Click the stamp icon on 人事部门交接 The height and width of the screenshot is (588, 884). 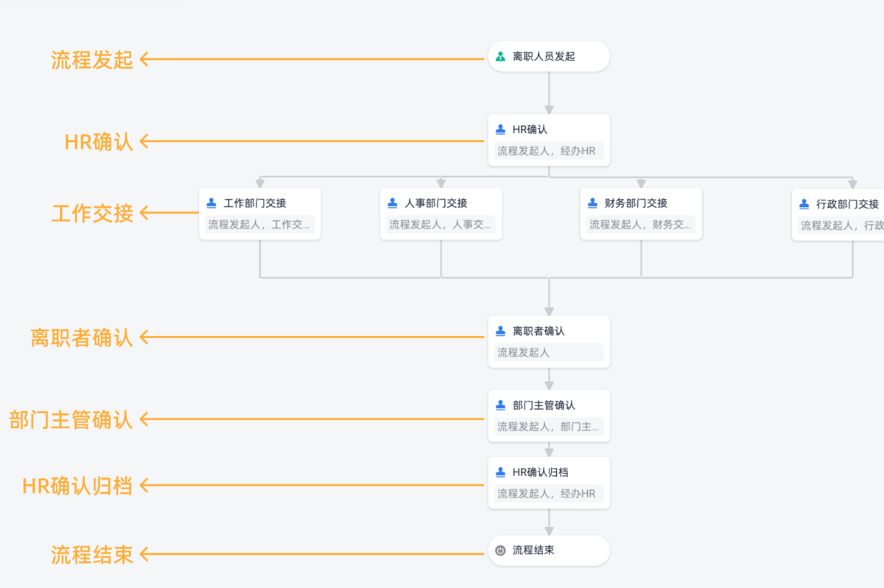pos(393,203)
